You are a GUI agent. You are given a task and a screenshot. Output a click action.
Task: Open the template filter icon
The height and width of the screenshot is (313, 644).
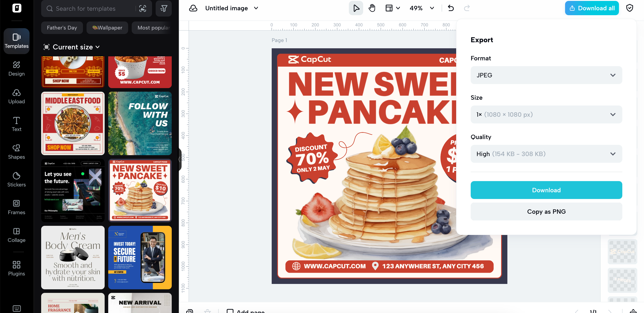163,9
